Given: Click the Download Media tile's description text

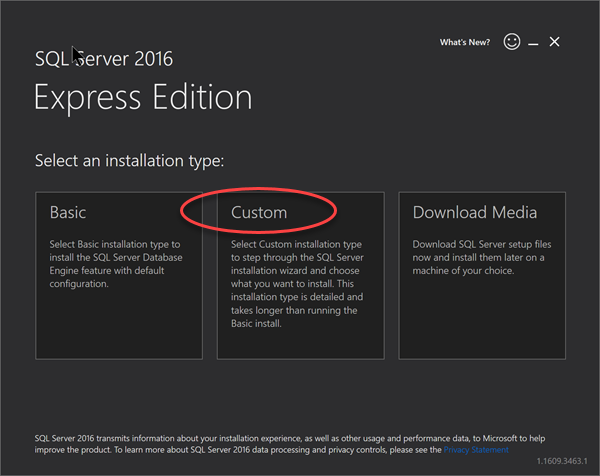Looking at the screenshot, I should 481,257.
